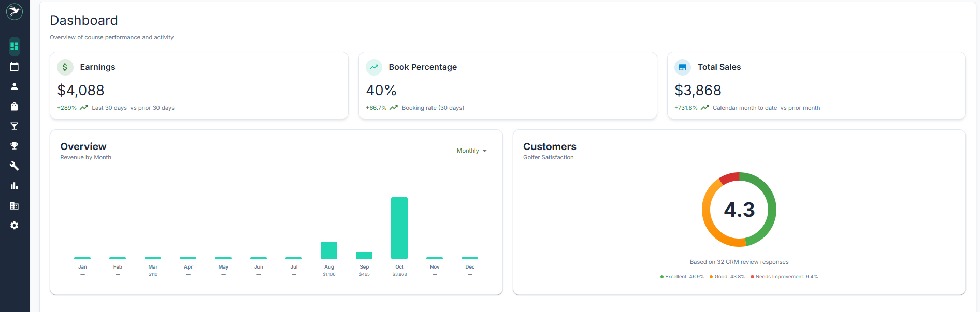Screen dimensions: 980x312
Task: Click the March revenue bar
Action: [153, 258]
